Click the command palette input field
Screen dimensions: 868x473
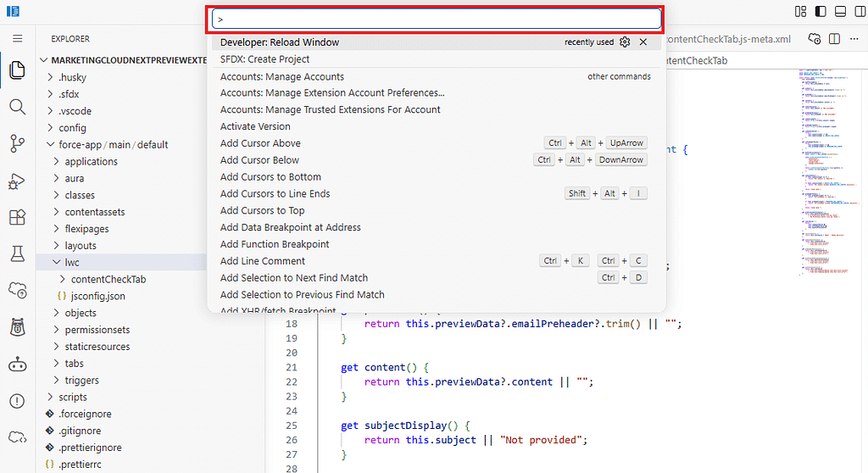pyautogui.click(x=437, y=19)
